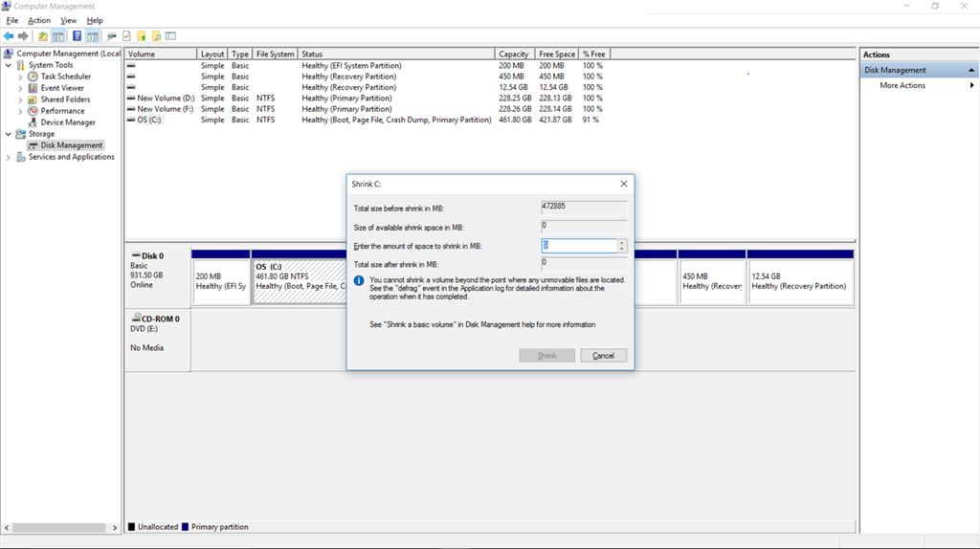Viewport: 980px width, 549px height.
Task: Click the Computer Management title bar icon
Action: (x=7, y=7)
